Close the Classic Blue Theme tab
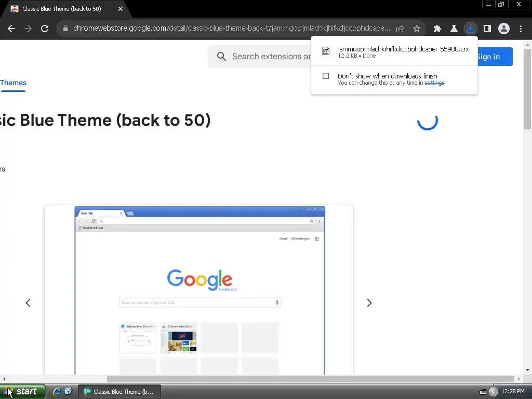 [121, 9]
